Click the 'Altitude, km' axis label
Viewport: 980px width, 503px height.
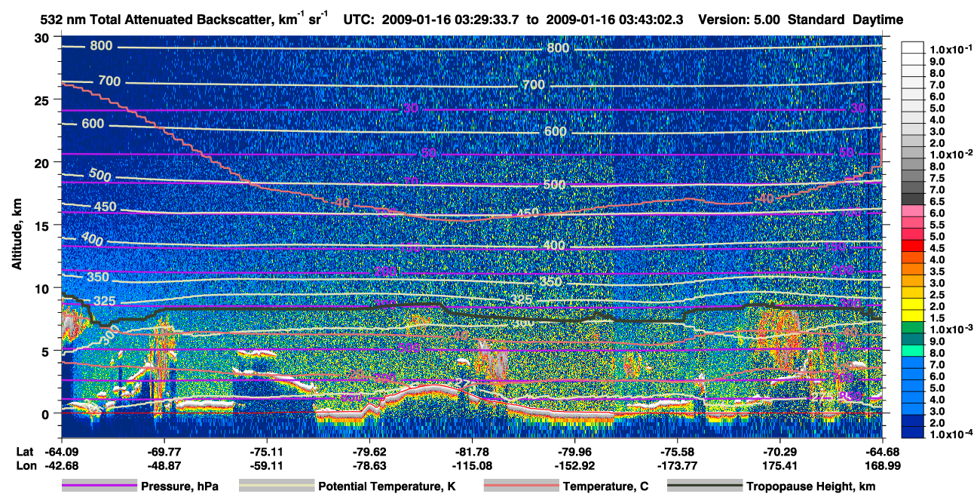coord(17,235)
